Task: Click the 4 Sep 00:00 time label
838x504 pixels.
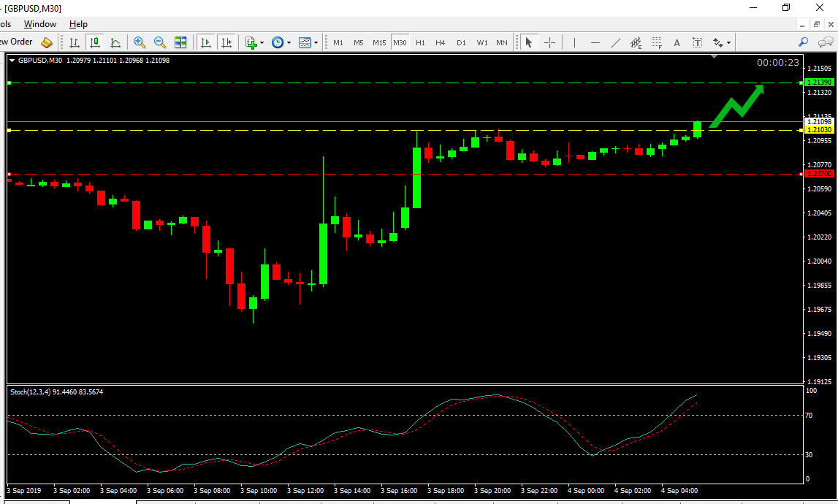Action: 586,491
